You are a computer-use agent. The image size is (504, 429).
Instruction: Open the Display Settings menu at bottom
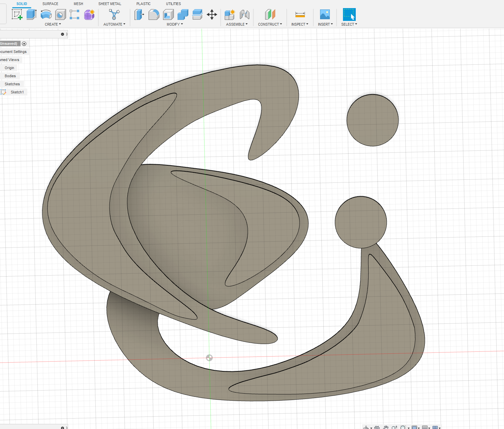[x=414, y=427]
